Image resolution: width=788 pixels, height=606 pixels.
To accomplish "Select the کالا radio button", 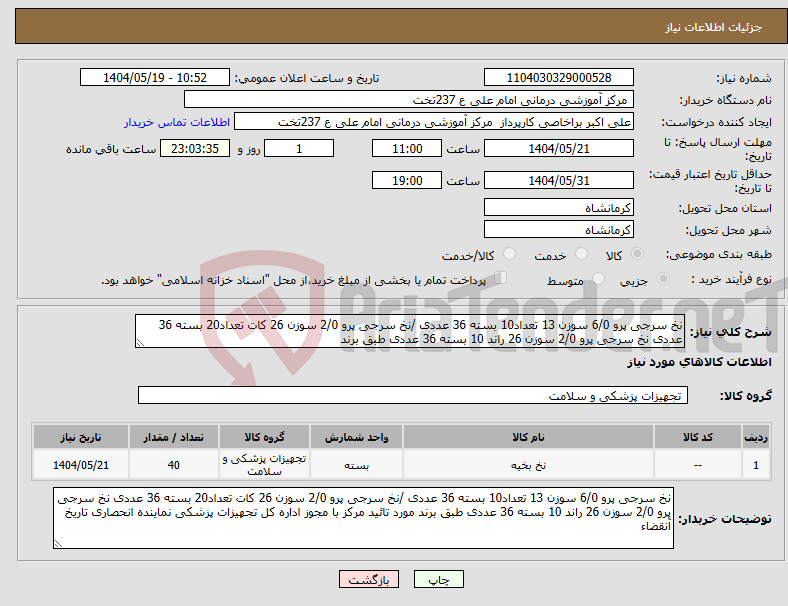I will point(637,254).
